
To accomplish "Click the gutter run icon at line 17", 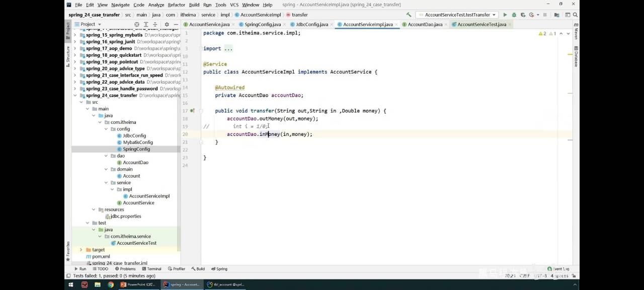I will pyautogui.click(x=192, y=111).
